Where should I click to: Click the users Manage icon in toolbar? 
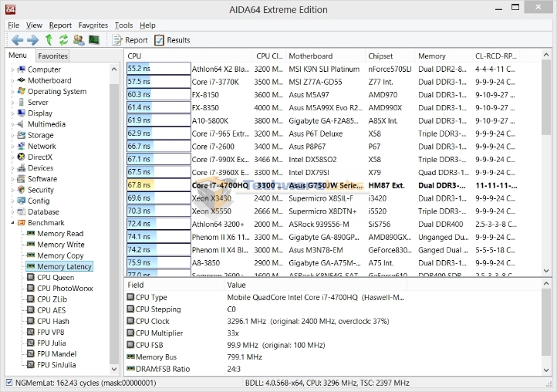[x=79, y=40]
